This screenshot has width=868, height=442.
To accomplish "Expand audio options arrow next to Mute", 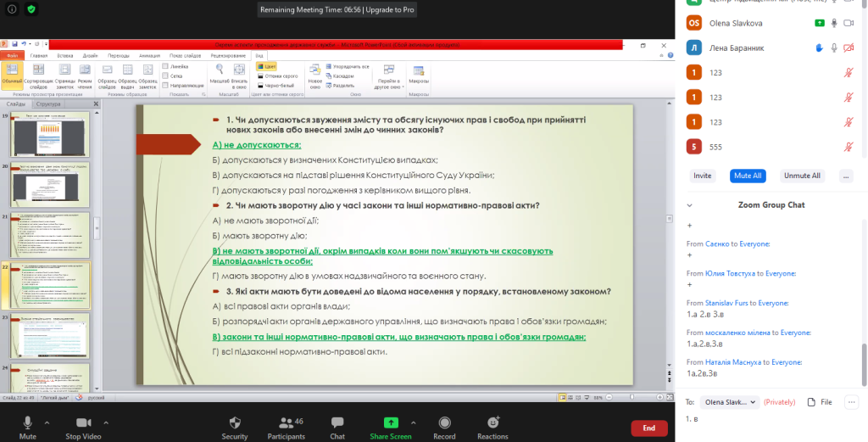I will coord(47,422).
